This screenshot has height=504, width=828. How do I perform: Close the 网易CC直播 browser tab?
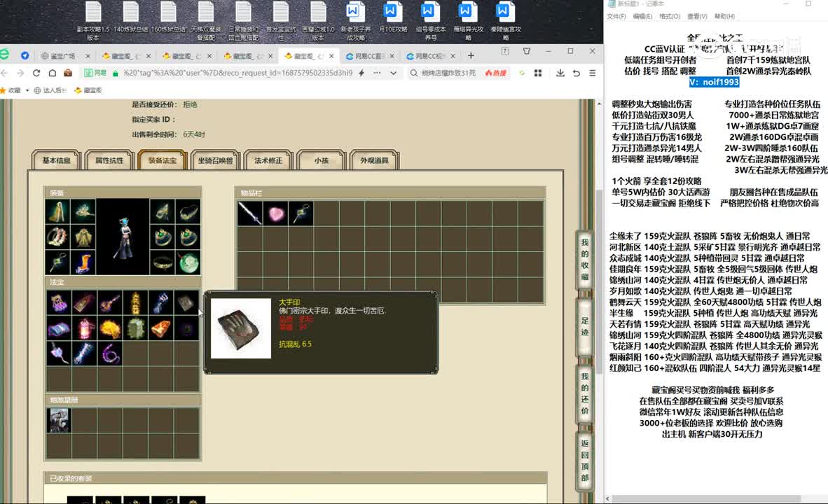coord(392,56)
